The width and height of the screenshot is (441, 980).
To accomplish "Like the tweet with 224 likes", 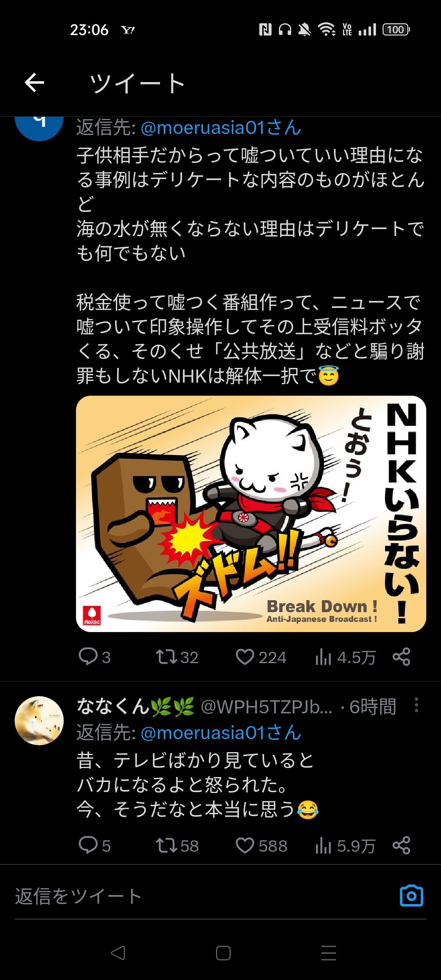I will click(x=261, y=657).
